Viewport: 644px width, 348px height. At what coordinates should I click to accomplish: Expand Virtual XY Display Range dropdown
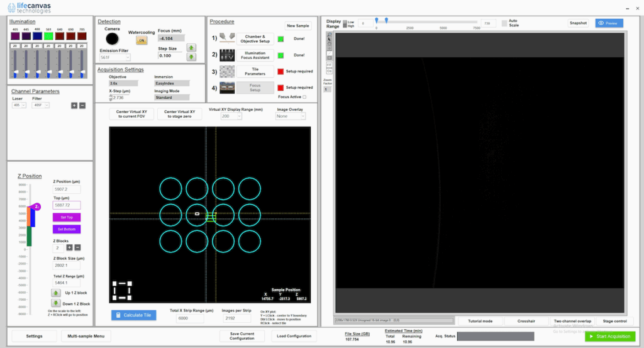[x=230, y=116]
